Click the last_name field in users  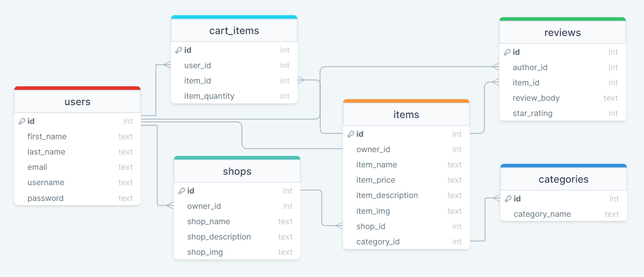(78, 152)
